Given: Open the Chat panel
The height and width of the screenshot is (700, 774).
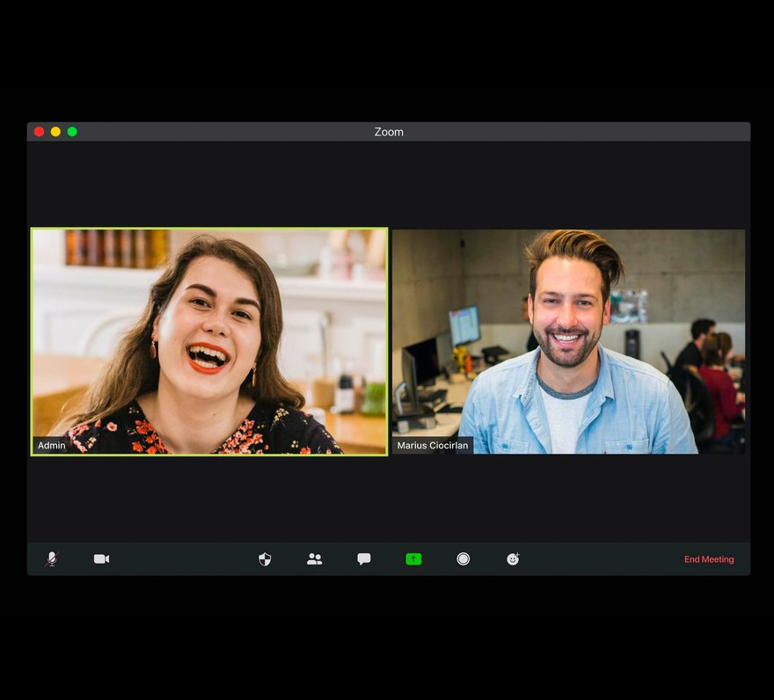Looking at the screenshot, I should click(364, 558).
